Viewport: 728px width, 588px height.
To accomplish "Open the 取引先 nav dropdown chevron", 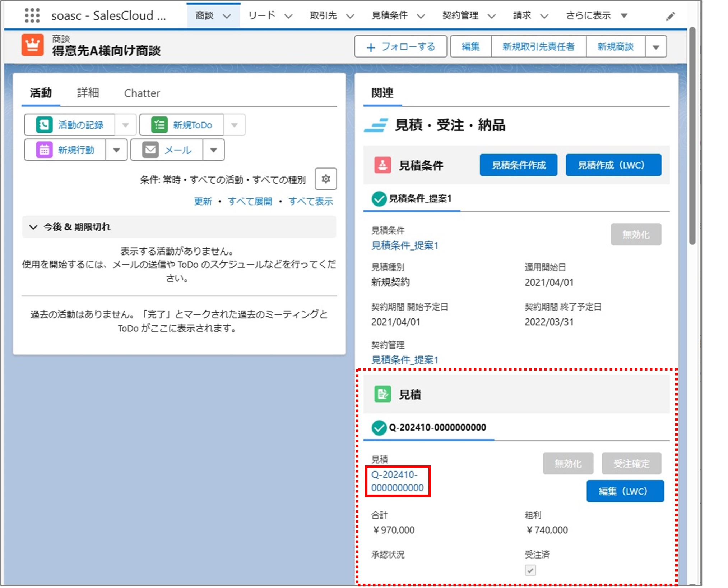I will point(350,16).
